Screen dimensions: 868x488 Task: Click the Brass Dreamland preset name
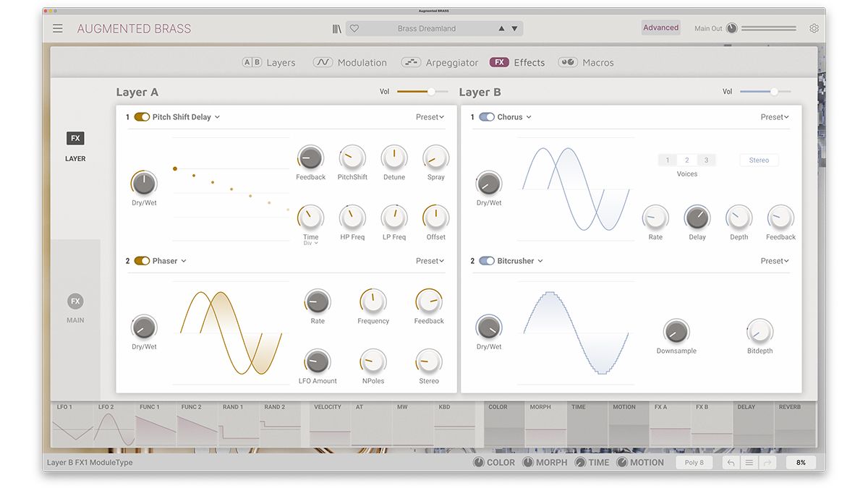(427, 29)
